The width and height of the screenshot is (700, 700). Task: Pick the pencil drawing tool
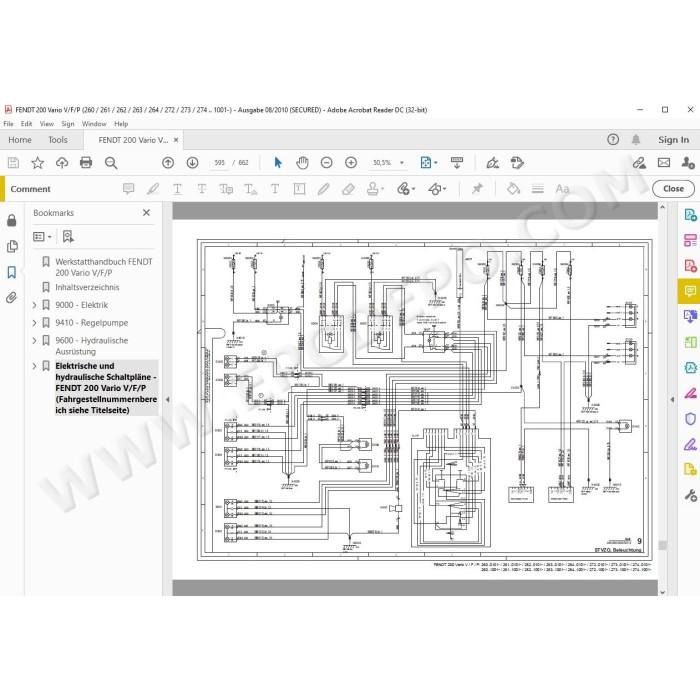[x=323, y=189]
